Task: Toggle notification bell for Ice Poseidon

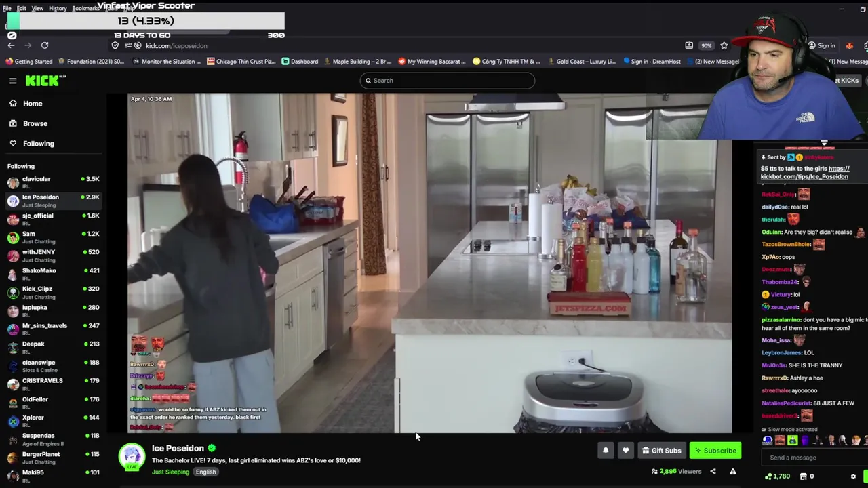Action: pyautogui.click(x=606, y=451)
